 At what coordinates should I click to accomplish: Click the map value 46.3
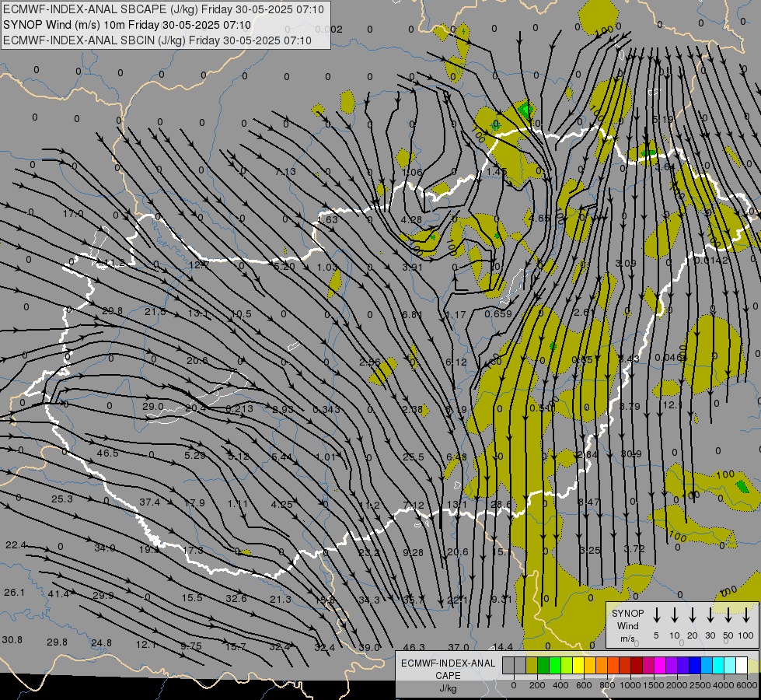[x=414, y=647]
